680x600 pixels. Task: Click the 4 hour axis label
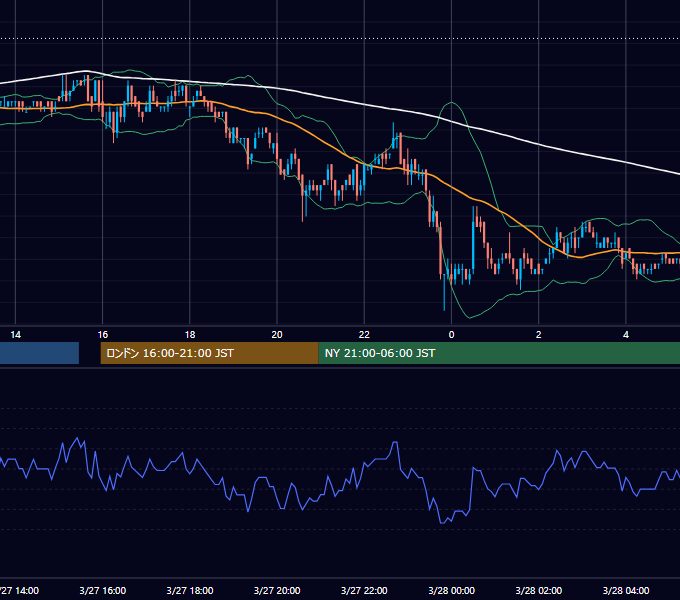[626, 335]
